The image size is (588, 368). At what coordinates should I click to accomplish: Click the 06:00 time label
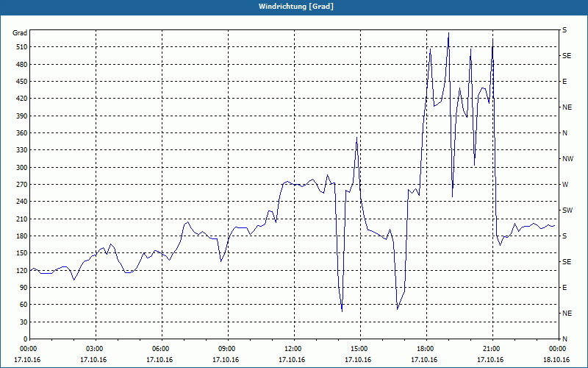coord(159,349)
